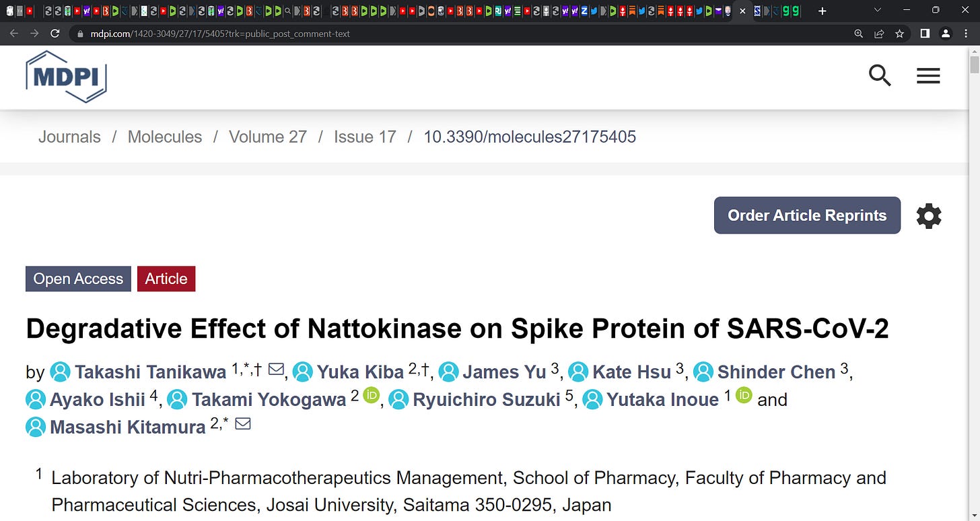
Task: Open Takami Yokogawa's ORCID iD icon
Action: coord(372,395)
